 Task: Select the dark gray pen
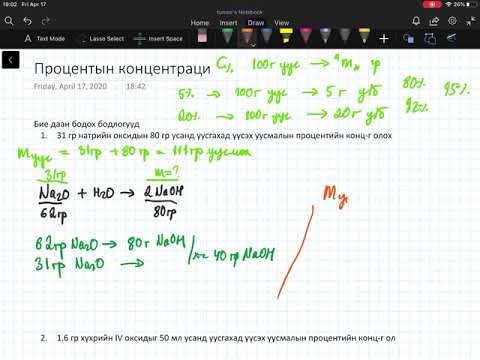pyautogui.click(x=345, y=36)
